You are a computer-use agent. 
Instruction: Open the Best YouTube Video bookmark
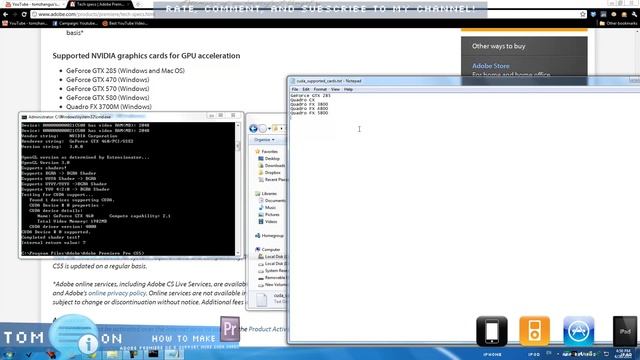point(125,24)
